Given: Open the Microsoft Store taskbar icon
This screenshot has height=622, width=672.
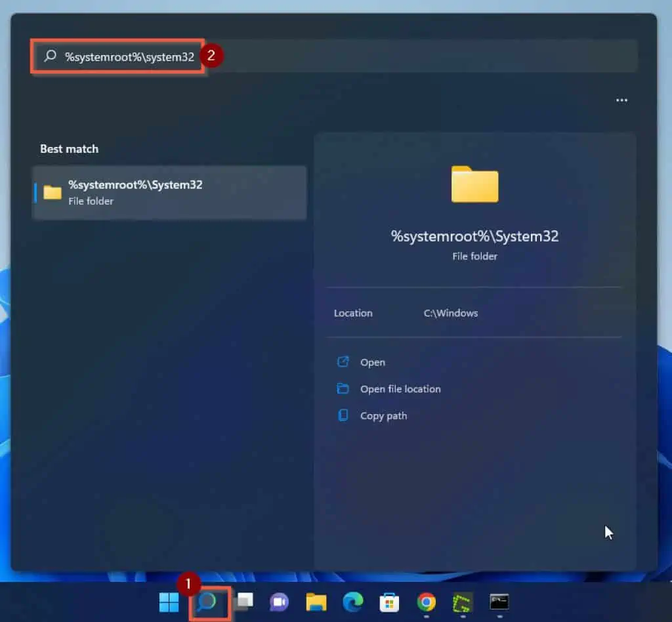Looking at the screenshot, I should pyautogui.click(x=389, y=602).
